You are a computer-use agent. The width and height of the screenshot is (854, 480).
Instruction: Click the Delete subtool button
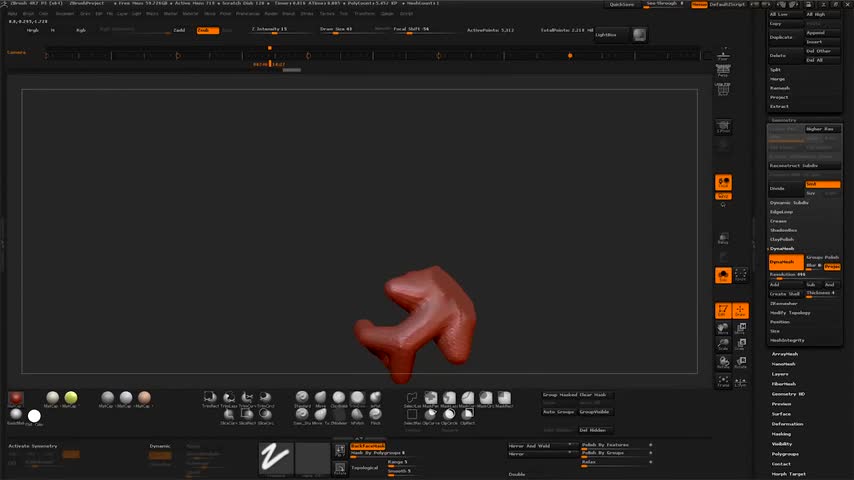pyautogui.click(x=786, y=56)
